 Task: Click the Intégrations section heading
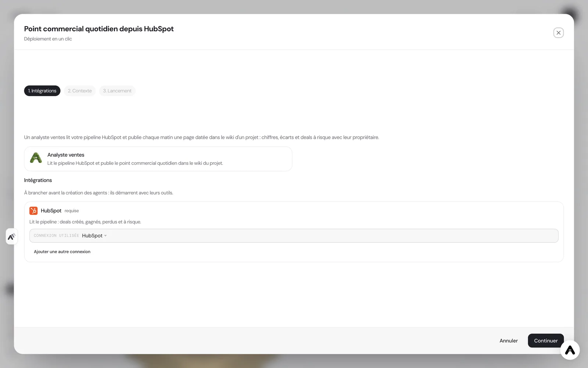[x=38, y=180]
